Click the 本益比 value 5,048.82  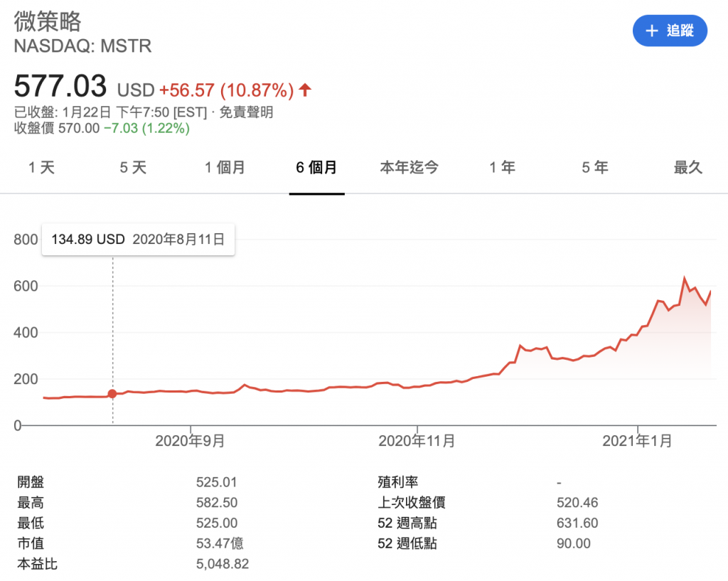(x=223, y=564)
